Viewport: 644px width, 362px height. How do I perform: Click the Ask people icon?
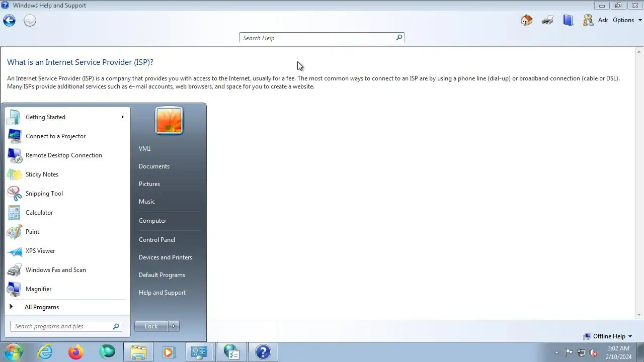click(588, 20)
